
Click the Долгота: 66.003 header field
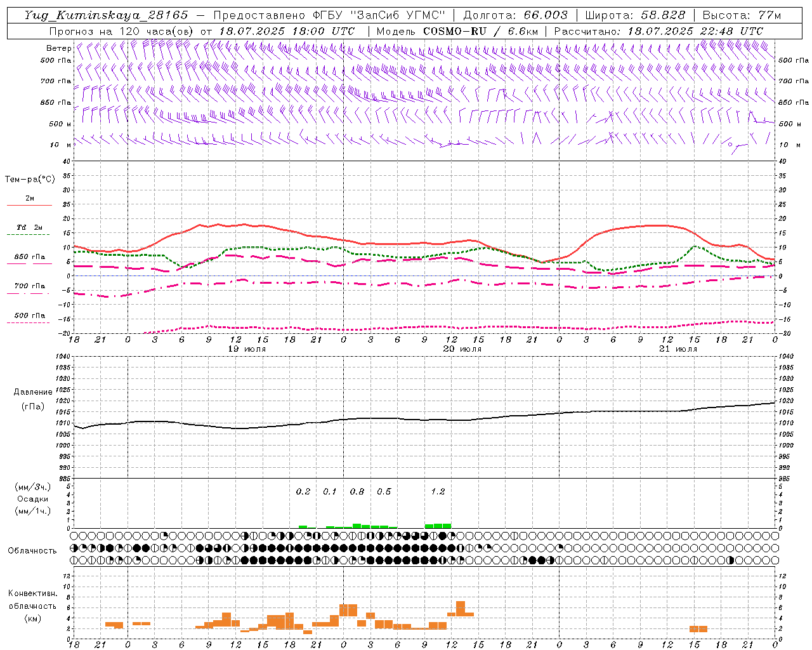pos(515,15)
